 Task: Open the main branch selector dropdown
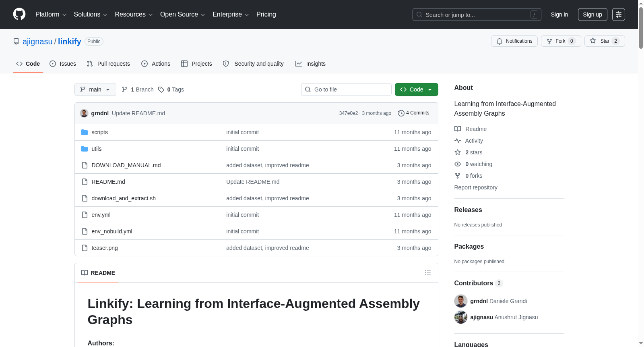point(95,89)
